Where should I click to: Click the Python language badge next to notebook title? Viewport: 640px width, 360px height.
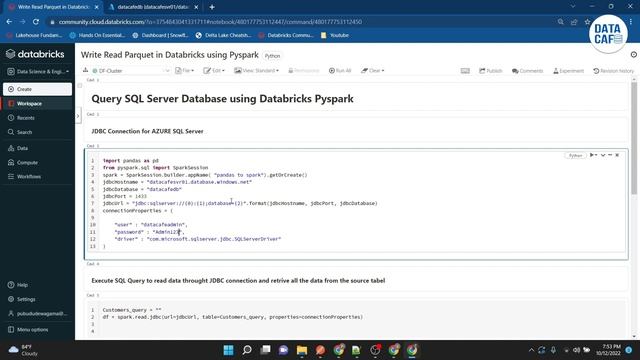(272, 56)
